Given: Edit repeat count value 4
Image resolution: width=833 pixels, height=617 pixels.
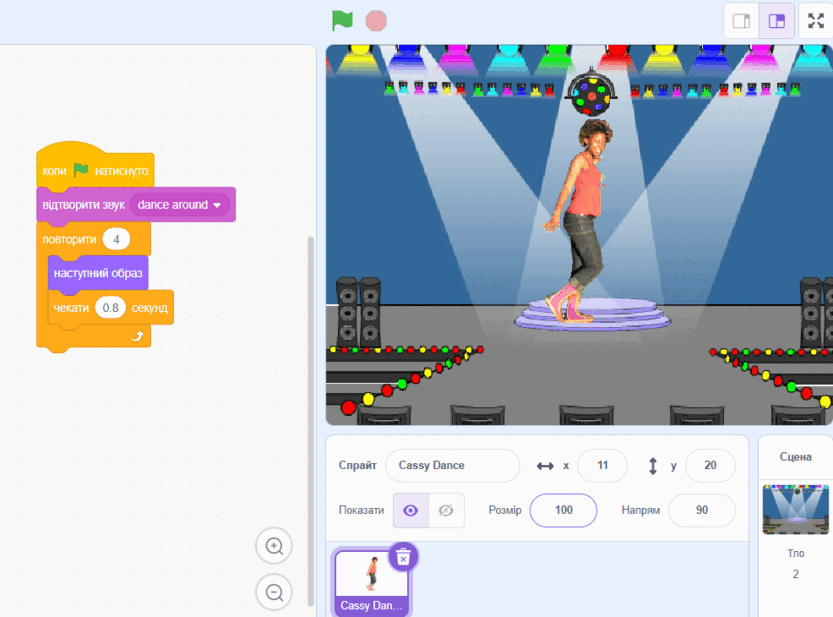Looking at the screenshot, I should 116,239.
